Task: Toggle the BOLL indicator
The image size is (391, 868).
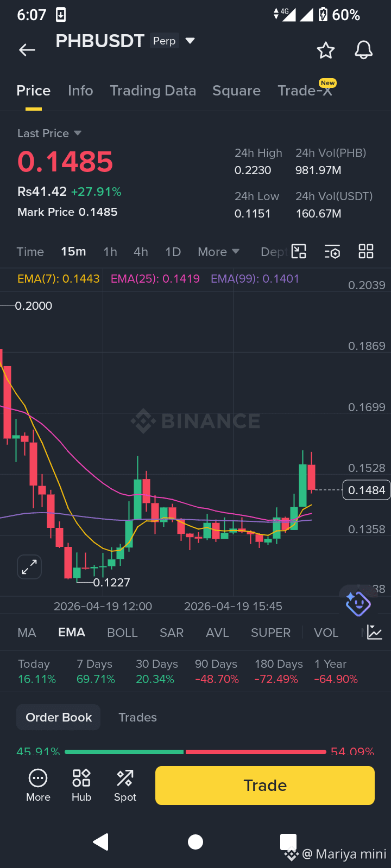Action: (x=122, y=633)
